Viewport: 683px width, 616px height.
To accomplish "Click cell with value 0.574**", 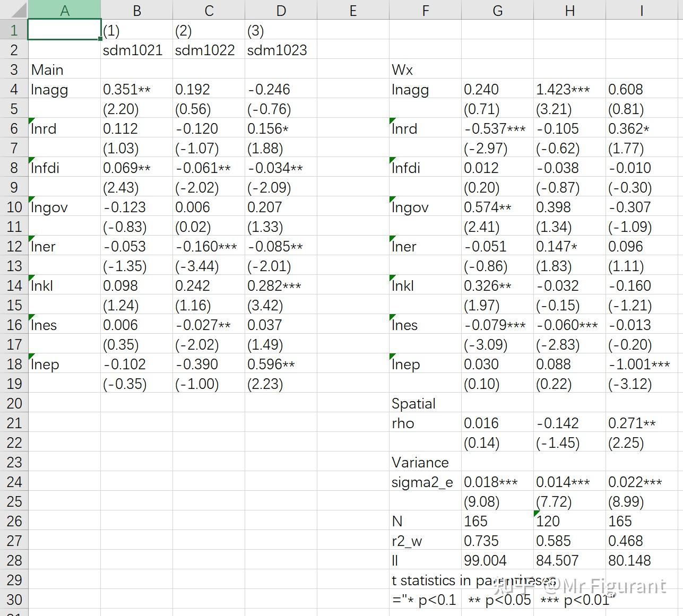I will tap(497, 206).
